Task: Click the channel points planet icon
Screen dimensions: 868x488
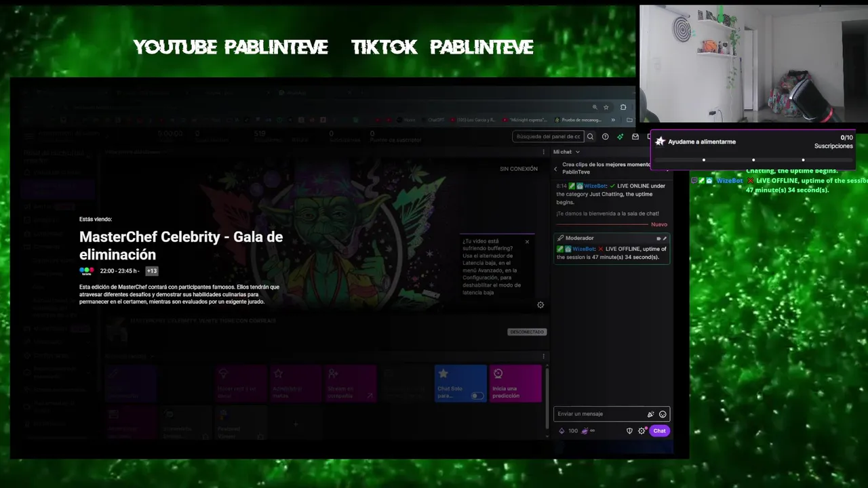Action: click(585, 431)
